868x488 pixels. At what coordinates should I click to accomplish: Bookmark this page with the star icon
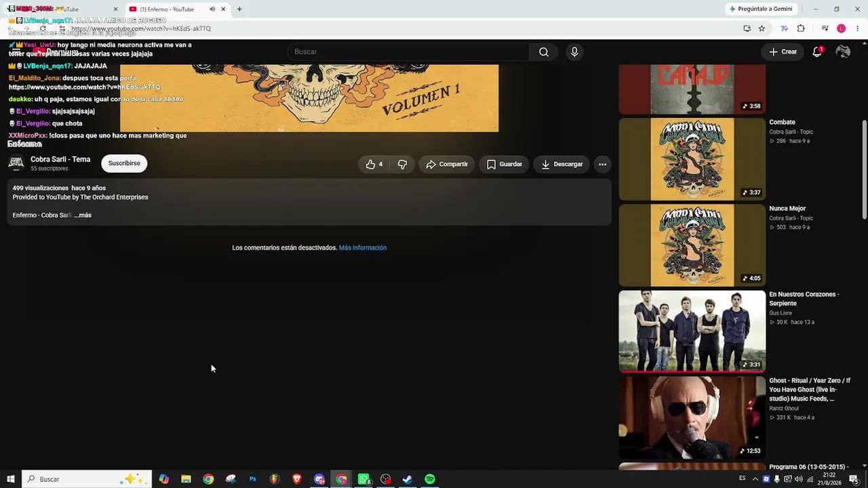coord(762,28)
